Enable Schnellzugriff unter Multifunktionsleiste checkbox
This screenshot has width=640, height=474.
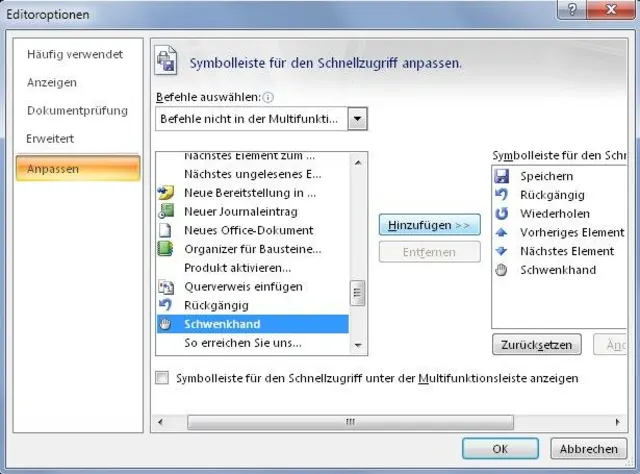point(162,378)
